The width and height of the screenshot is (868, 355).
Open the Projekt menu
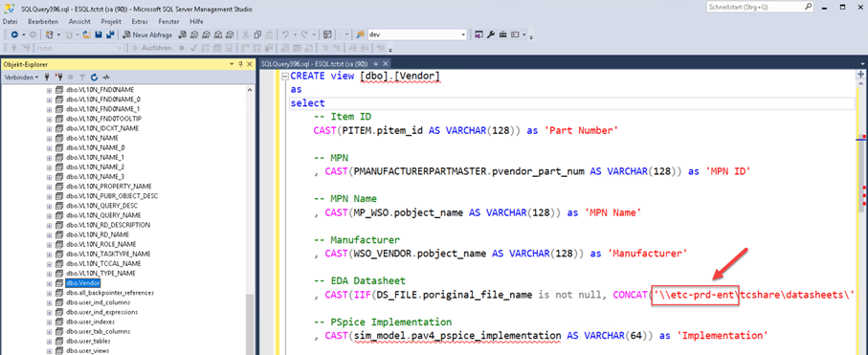coord(111,21)
